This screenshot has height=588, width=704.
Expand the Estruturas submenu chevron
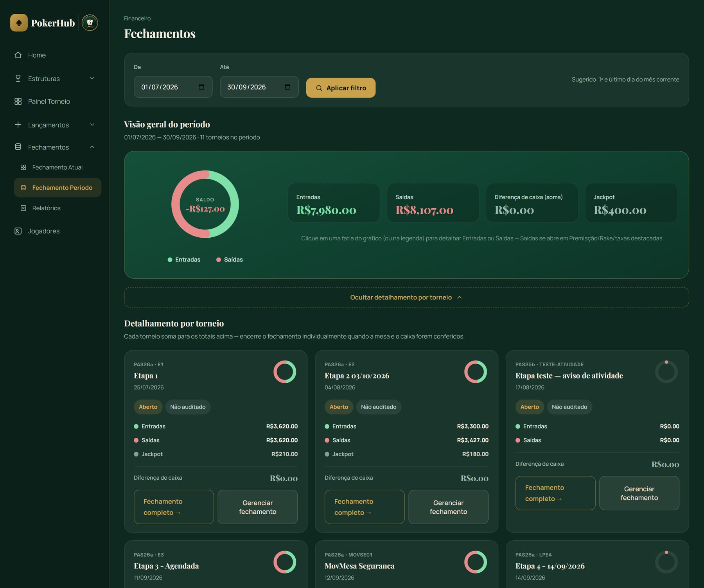point(92,78)
